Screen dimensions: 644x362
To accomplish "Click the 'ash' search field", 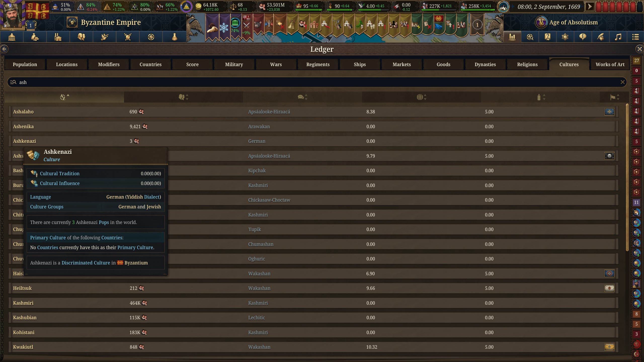I will (x=317, y=82).
